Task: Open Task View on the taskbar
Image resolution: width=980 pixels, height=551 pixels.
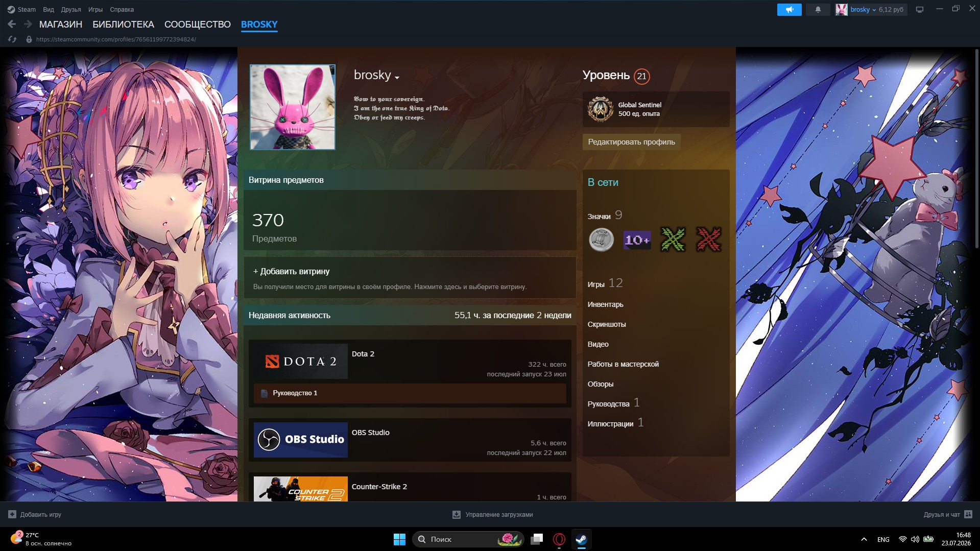Action: click(x=537, y=539)
